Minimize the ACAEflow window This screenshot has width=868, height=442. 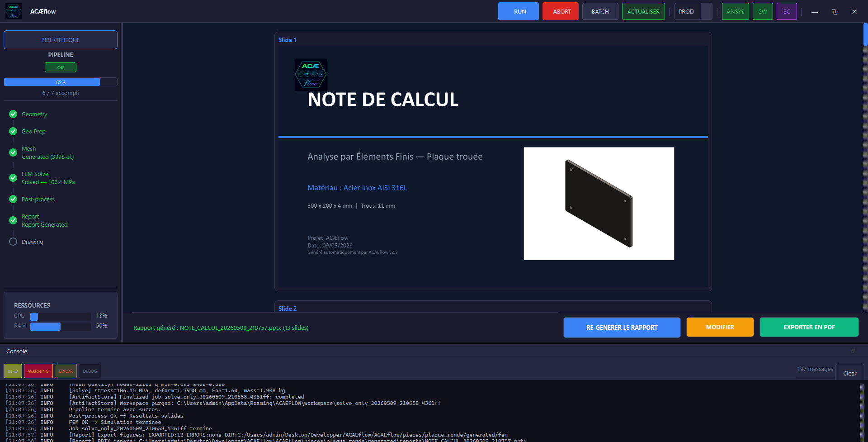tap(815, 12)
